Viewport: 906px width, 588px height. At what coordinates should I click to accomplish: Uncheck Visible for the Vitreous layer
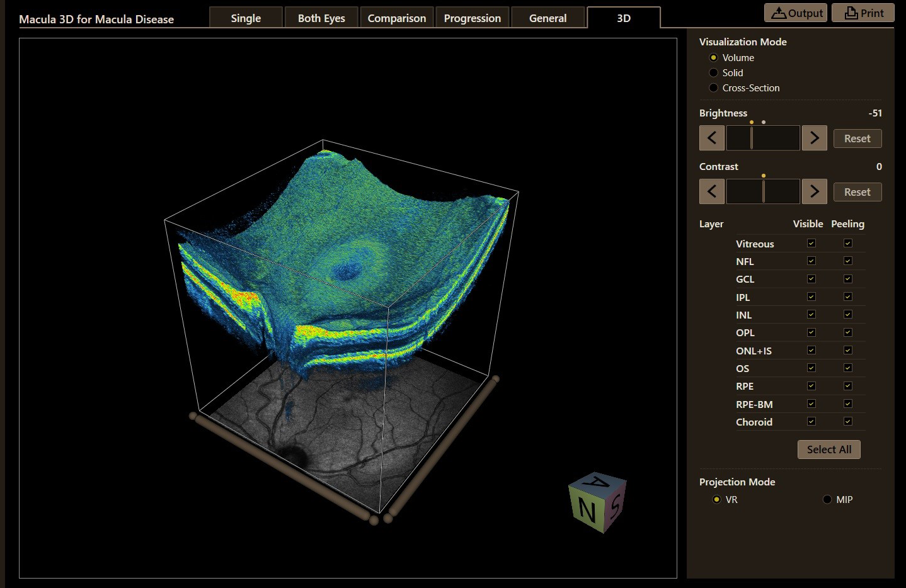811,243
